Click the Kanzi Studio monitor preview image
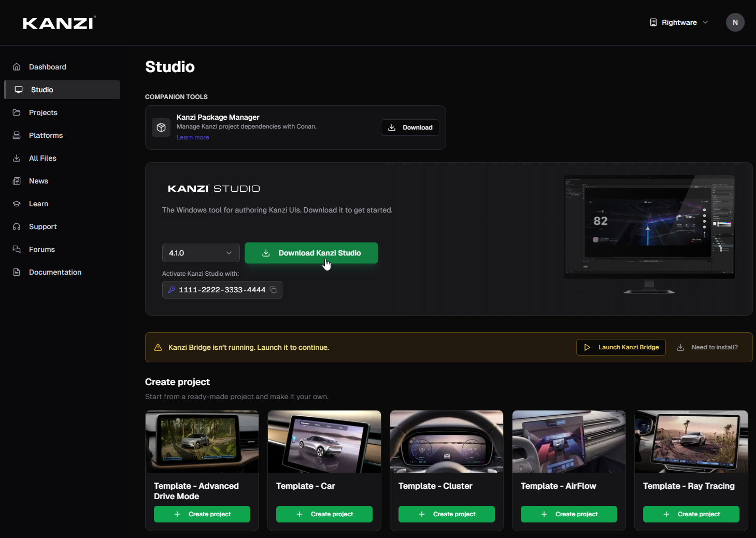The height and width of the screenshot is (538, 756). [649, 234]
